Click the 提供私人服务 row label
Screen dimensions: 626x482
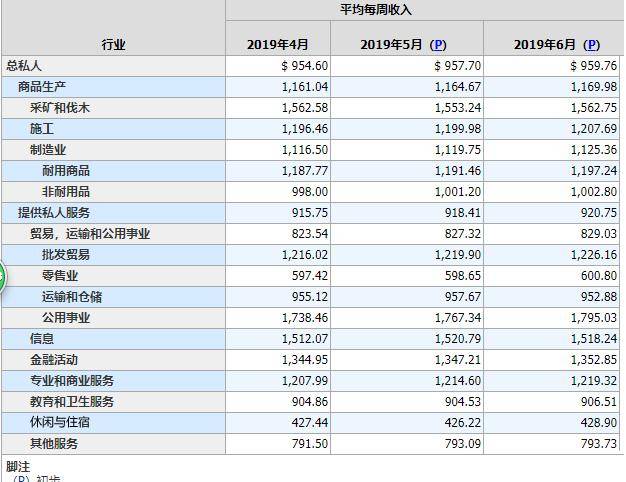54,213
